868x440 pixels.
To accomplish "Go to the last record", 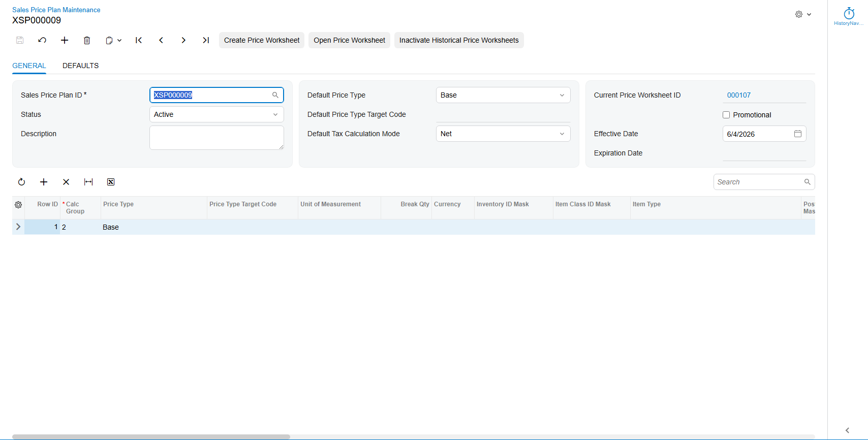I will (206, 40).
